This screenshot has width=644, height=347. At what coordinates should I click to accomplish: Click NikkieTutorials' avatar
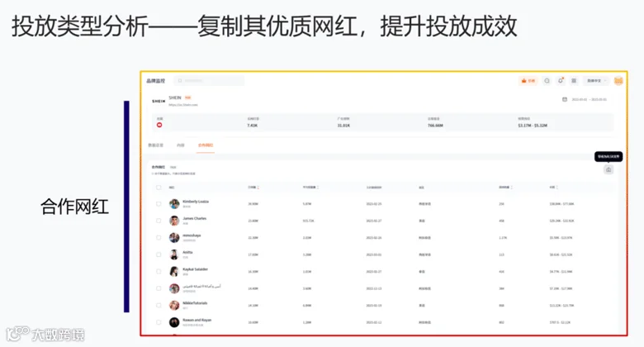(x=174, y=306)
